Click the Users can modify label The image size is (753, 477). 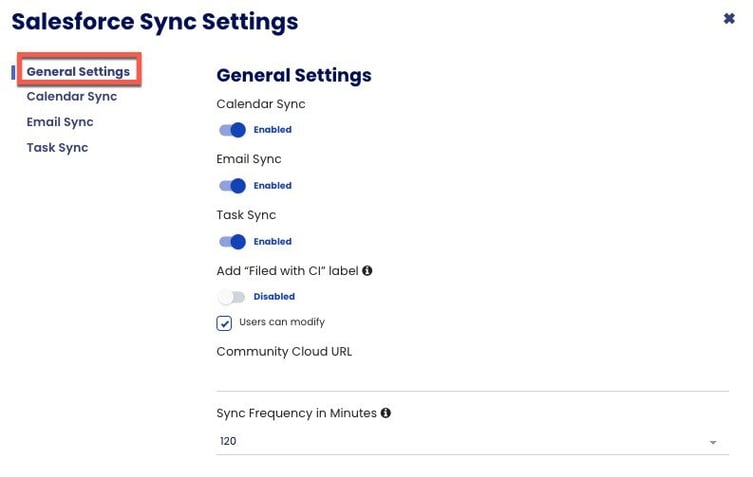tap(282, 322)
